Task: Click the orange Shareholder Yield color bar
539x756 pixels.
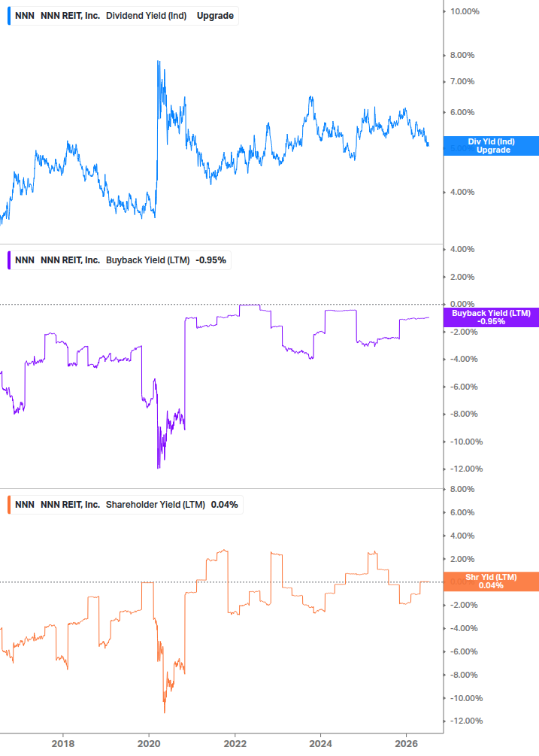Action: pyautogui.click(x=9, y=504)
